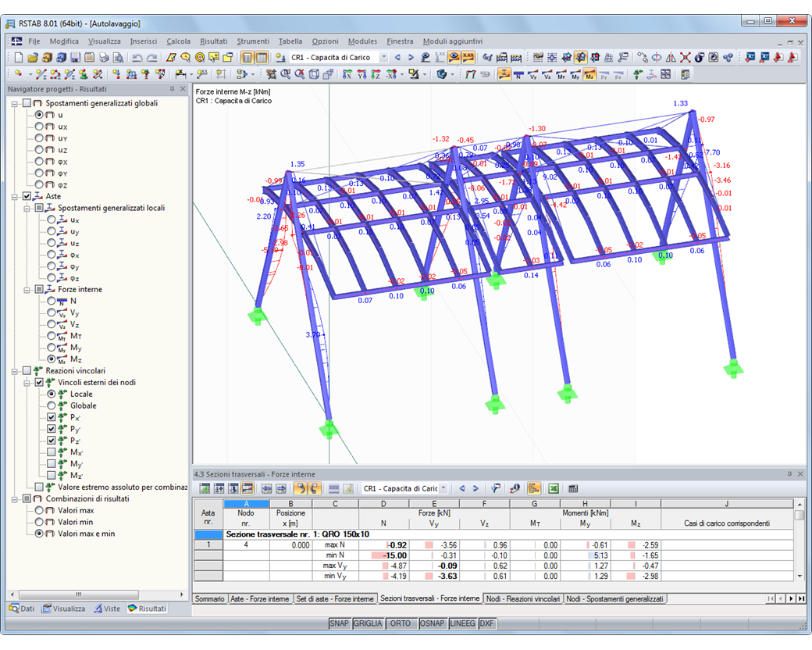812x650 pixels.
Task: Select N internal force radio button
Action: click(52, 301)
